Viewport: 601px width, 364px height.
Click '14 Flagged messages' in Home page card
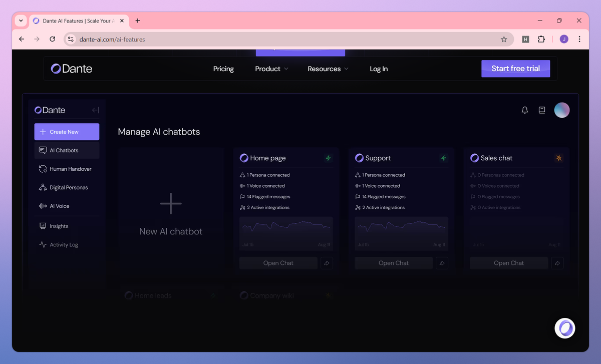268,197
